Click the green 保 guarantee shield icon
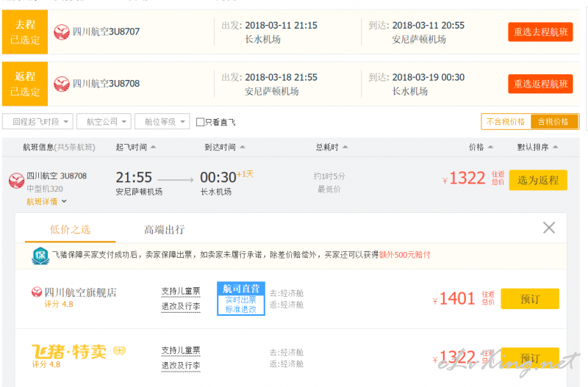Screen dimensions: 588x387 [40, 256]
